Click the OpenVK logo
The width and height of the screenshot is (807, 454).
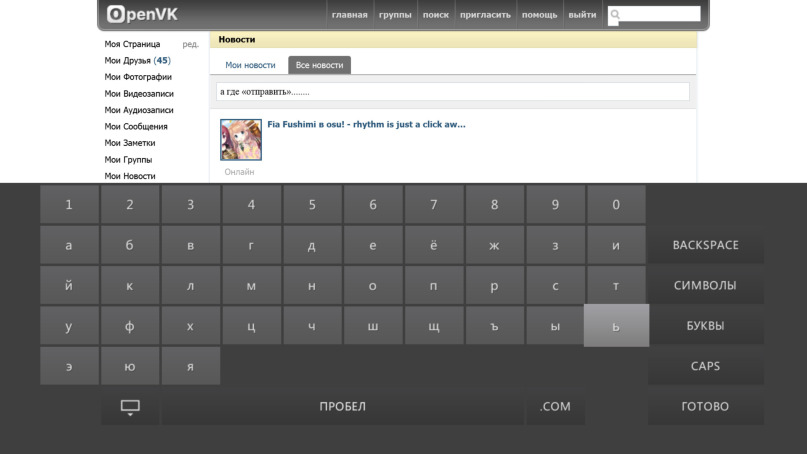click(142, 14)
